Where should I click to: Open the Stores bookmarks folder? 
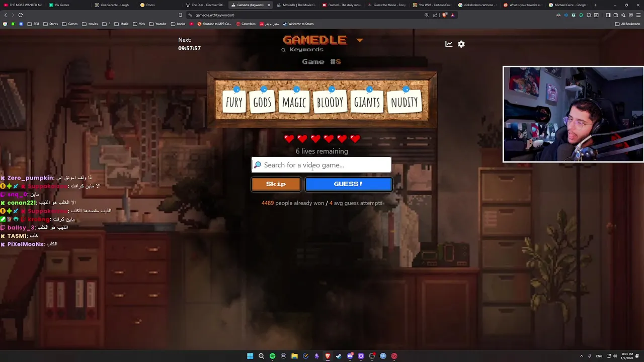pyautogui.click(x=50, y=24)
